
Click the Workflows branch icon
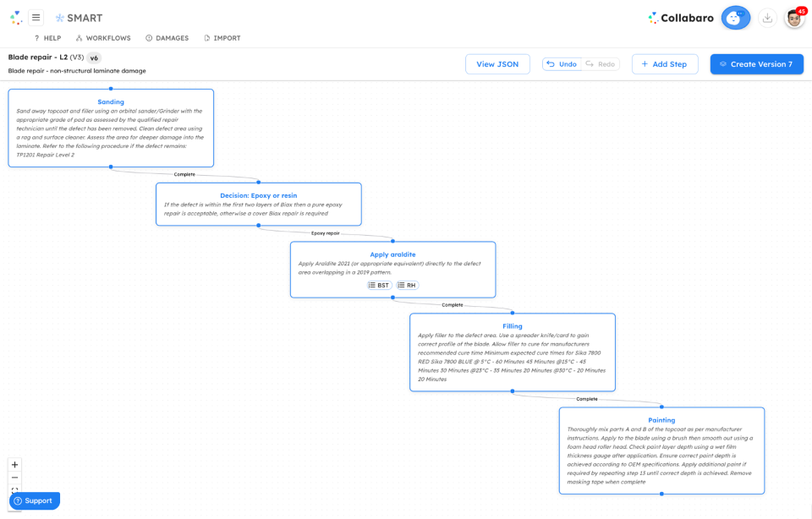(x=77, y=37)
